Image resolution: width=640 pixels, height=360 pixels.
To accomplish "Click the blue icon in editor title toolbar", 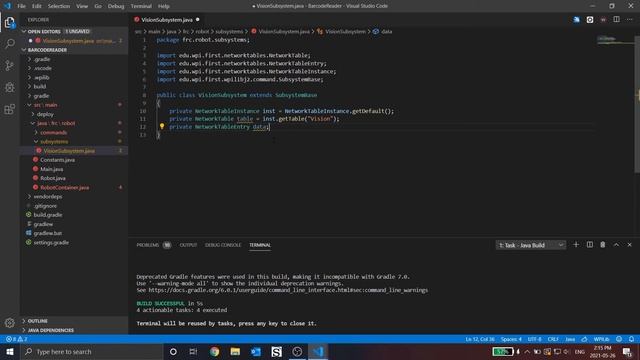I will 576,20.
